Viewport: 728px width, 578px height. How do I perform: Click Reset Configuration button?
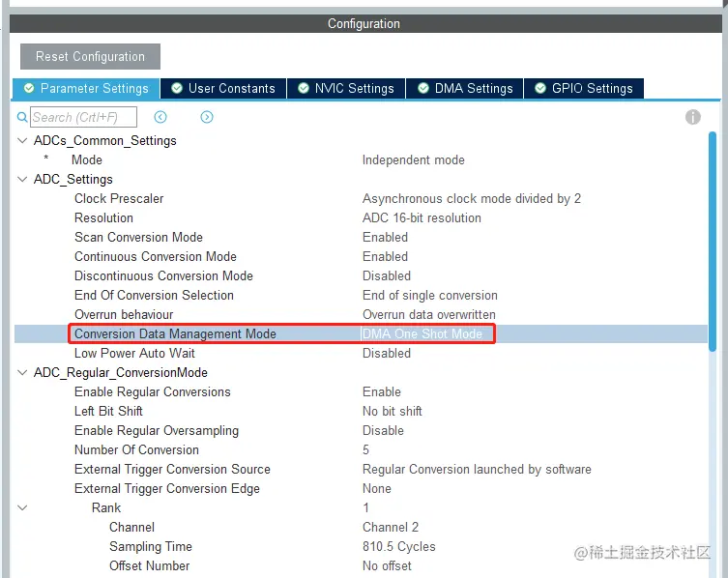coord(90,57)
